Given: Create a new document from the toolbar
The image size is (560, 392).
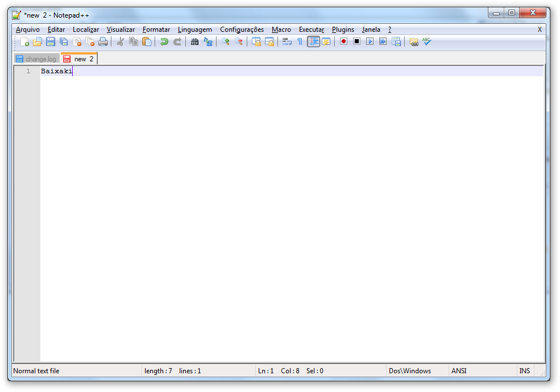Looking at the screenshot, I should click(24, 42).
